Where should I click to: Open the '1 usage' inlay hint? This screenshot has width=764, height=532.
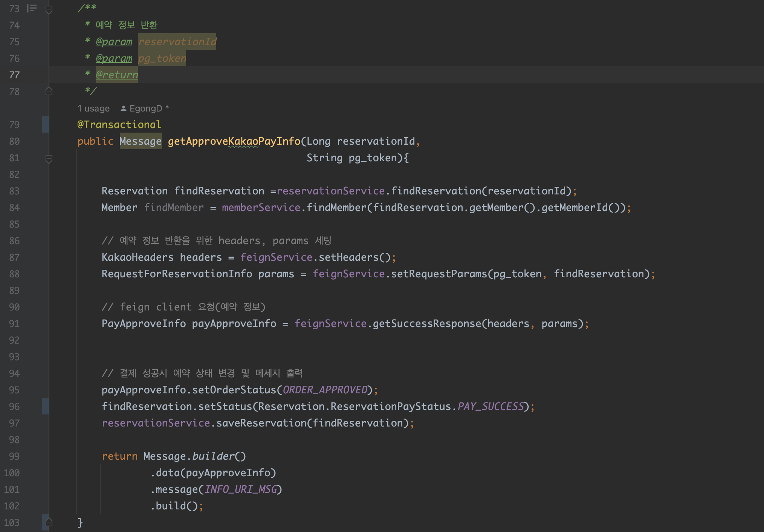[93, 109]
